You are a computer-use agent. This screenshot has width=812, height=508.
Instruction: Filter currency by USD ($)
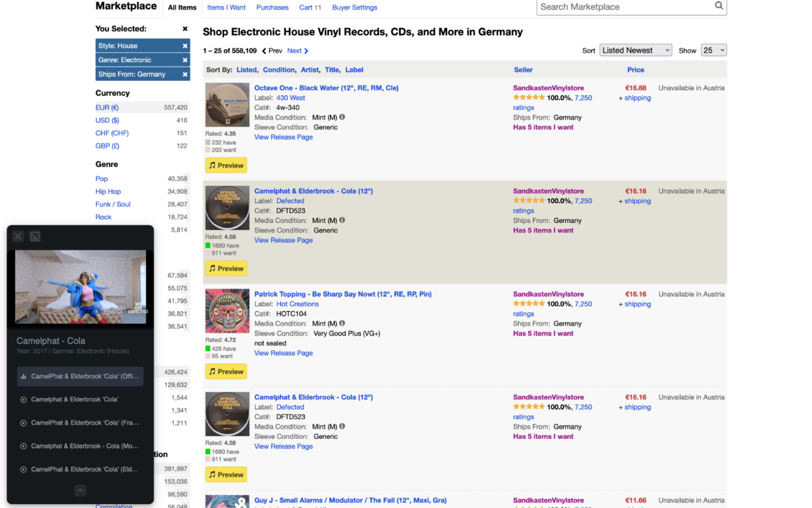tap(107, 121)
